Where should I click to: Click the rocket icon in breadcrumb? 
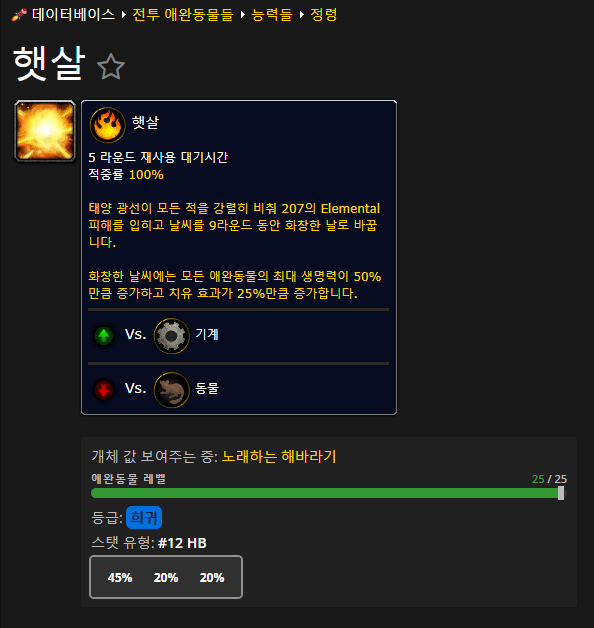[x=19, y=15]
